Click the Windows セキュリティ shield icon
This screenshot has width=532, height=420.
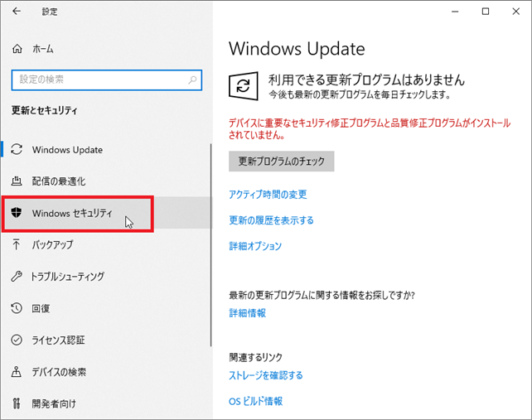pos(17,213)
